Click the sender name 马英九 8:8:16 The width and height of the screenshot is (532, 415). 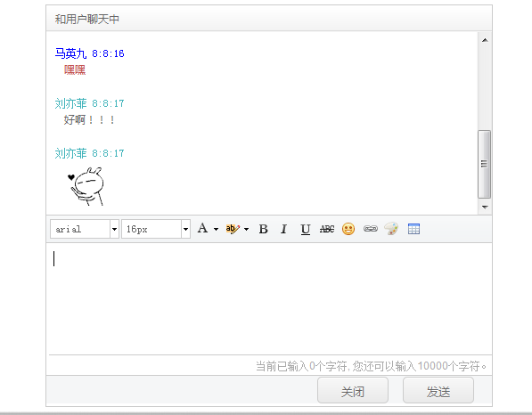pos(90,53)
